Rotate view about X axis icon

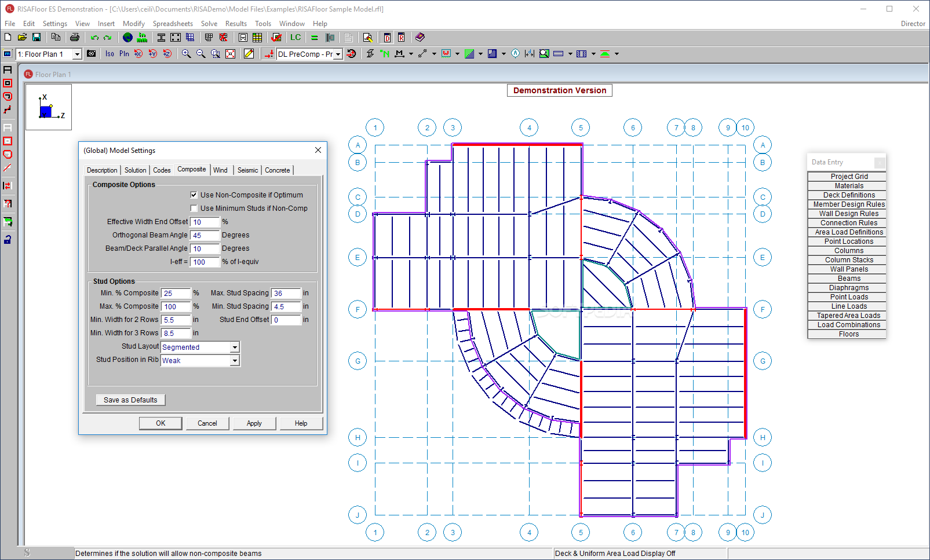tap(138, 53)
